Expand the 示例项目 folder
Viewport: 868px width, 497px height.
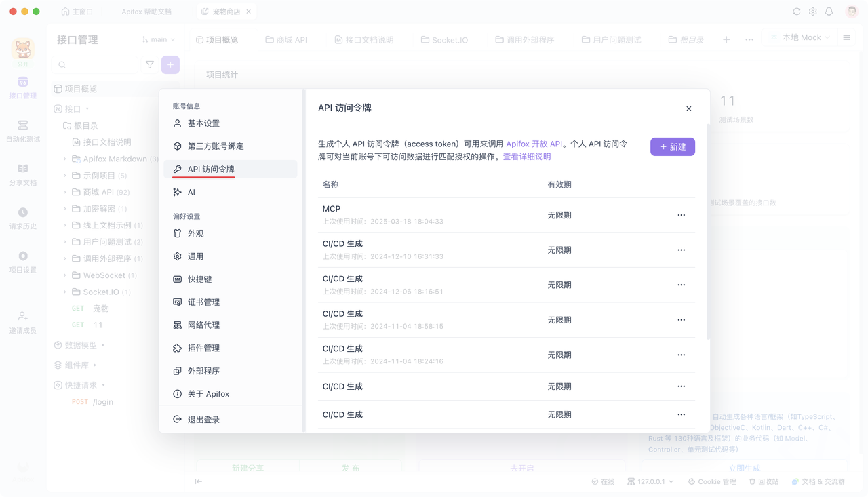click(x=65, y=176)
